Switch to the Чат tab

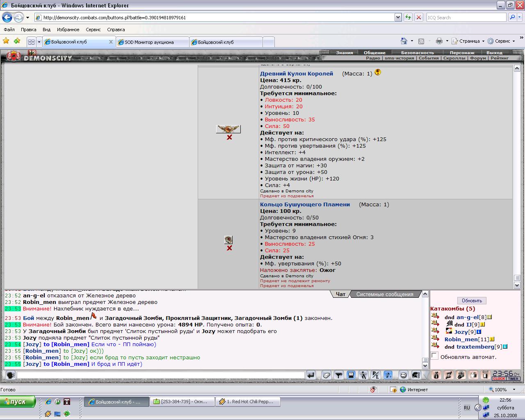point(340,294)
